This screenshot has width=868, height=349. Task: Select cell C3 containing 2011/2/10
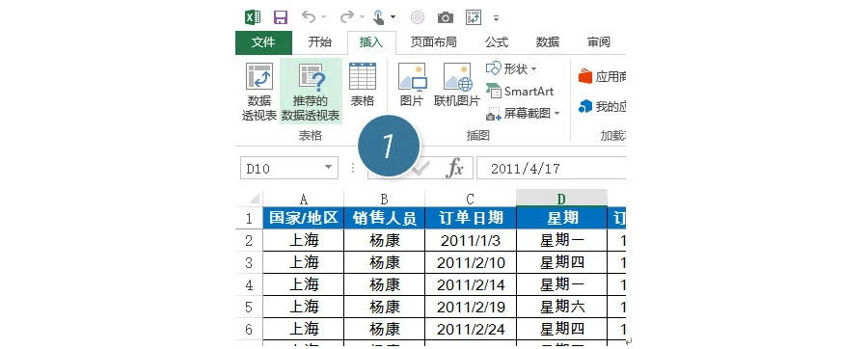(471, 262)
